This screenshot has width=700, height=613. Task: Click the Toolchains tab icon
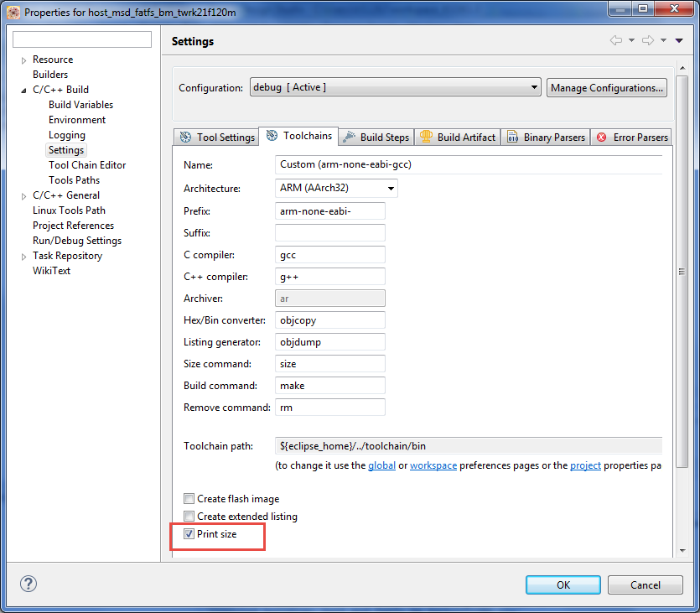272,135
